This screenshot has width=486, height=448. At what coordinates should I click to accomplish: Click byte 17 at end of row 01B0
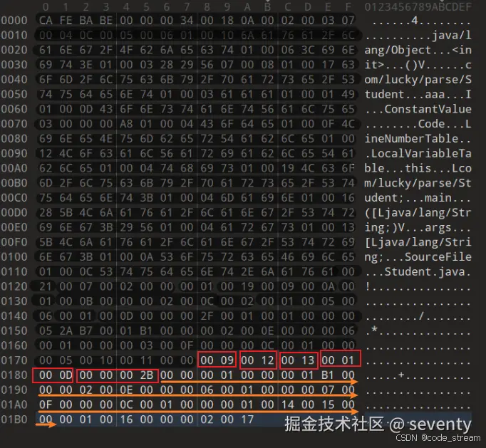[247, 420]
